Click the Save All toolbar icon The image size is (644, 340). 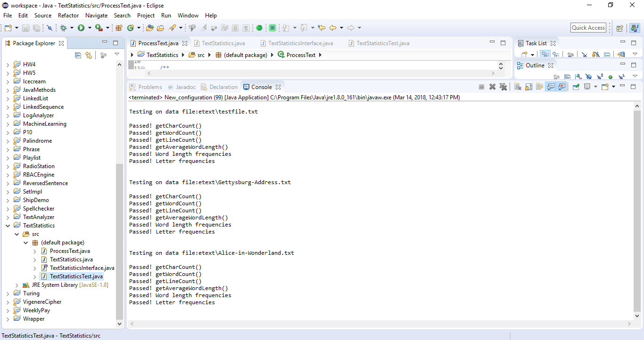tap(36, 28)
